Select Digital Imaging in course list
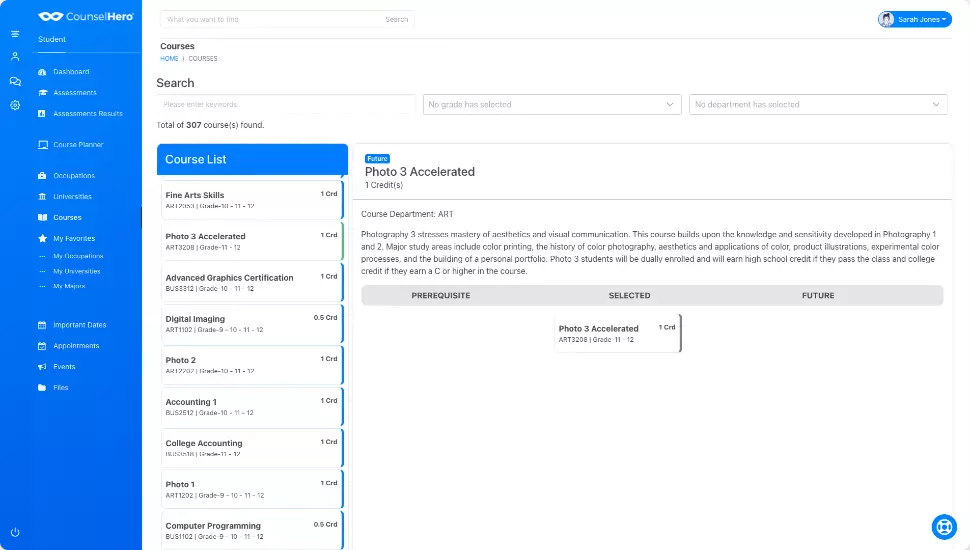 251,324
